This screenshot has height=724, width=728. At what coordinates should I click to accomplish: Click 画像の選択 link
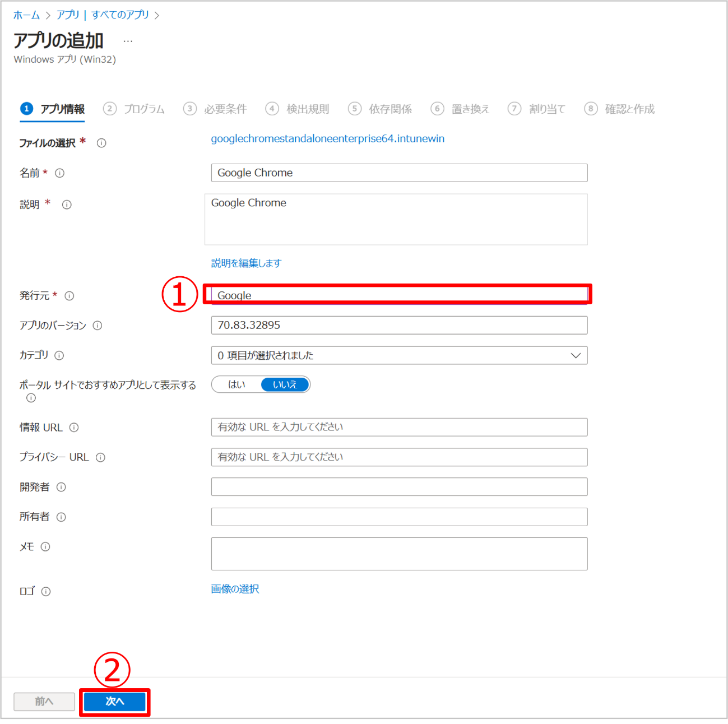pyautogui.click(x=235, y=589)
